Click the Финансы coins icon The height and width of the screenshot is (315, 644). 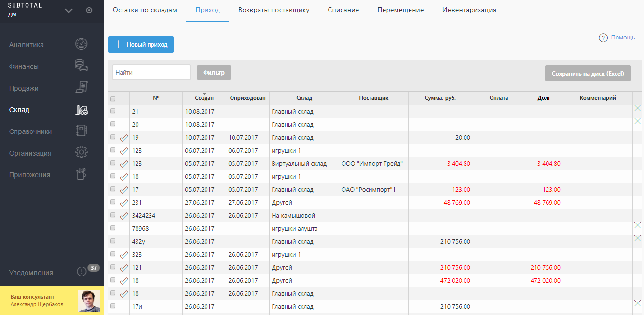pos(81,66)
